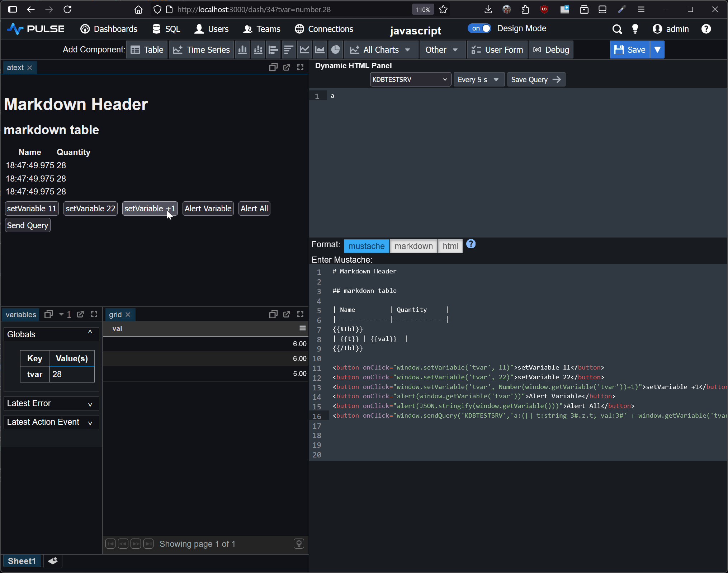Open the variables tab overflow dropdown
Image resolution: width=728 pixels, height=573 pixels.
[x=65, y=315]
